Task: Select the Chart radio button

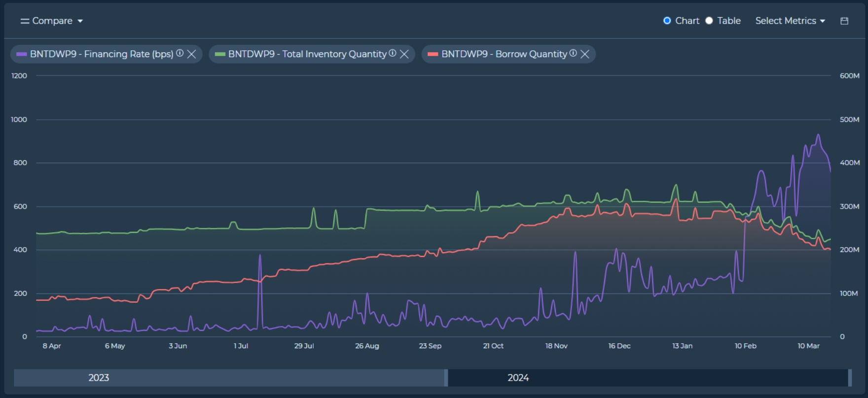Action: click(x=667, y=21)
